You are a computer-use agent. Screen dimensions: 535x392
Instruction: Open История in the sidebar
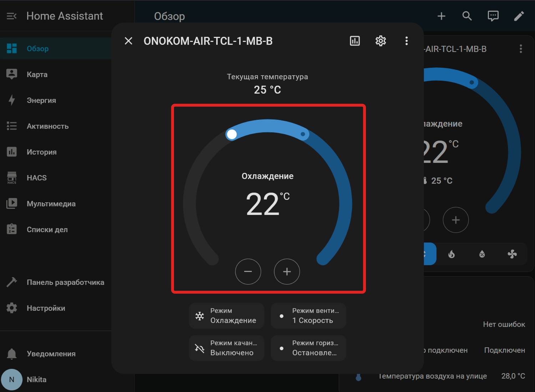[41, 152]
